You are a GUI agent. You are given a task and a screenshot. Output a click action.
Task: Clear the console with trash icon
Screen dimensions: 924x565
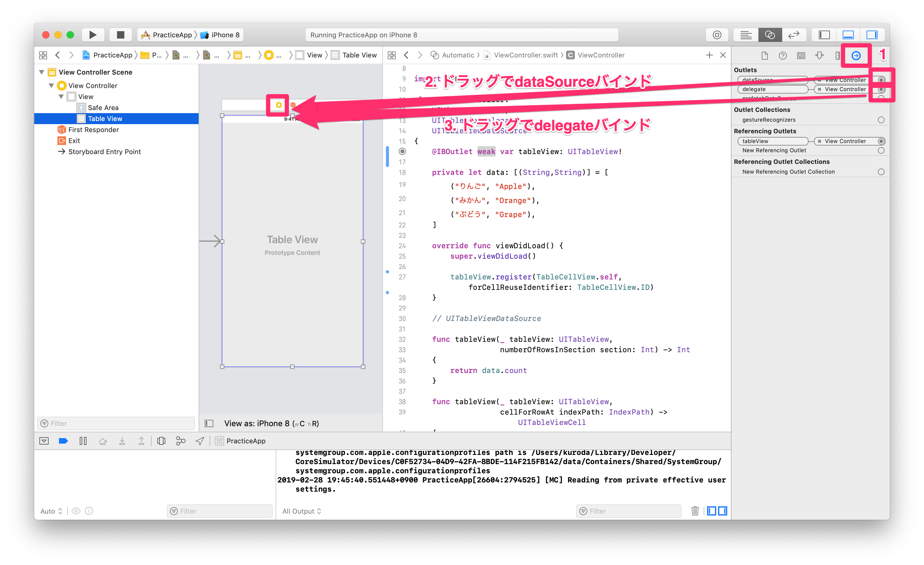695,511
